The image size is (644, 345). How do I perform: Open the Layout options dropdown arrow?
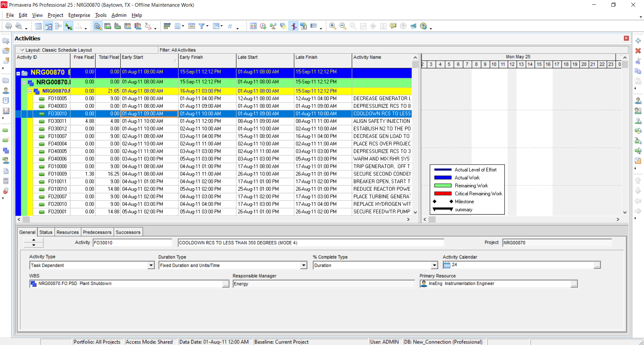pyautogui.click(x=22, y=50)
